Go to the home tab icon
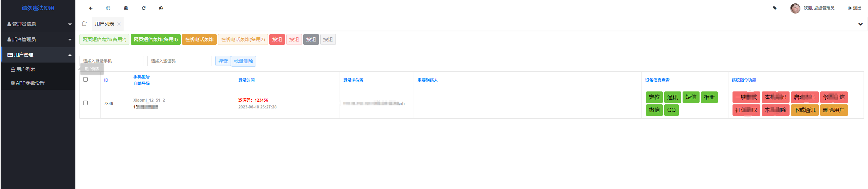This screenshot has width=868, height=189. point(84,24)
